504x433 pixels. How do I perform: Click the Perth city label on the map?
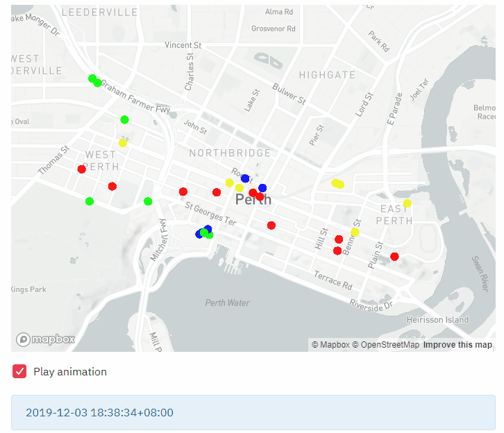click(x=253, y=201)
